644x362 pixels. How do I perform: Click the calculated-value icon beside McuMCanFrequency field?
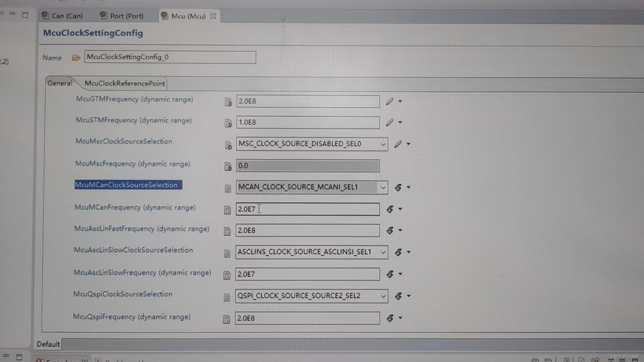pos(390,209)
